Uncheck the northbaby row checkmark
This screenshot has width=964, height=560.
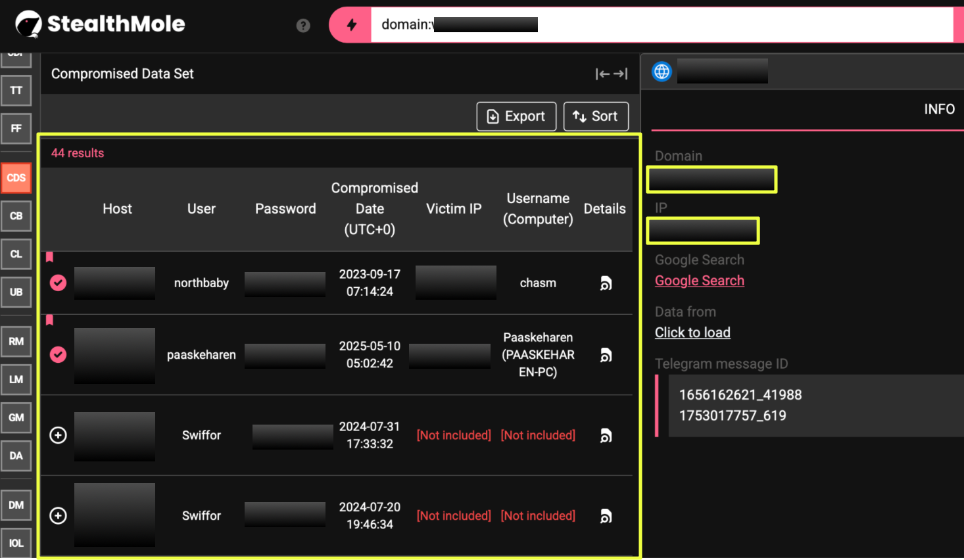click(59, 283)
